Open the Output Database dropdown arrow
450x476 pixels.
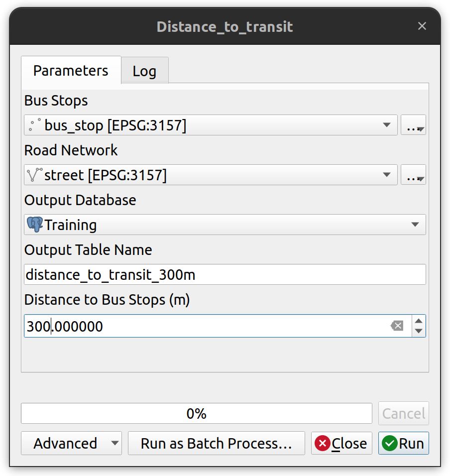point(415,225)
